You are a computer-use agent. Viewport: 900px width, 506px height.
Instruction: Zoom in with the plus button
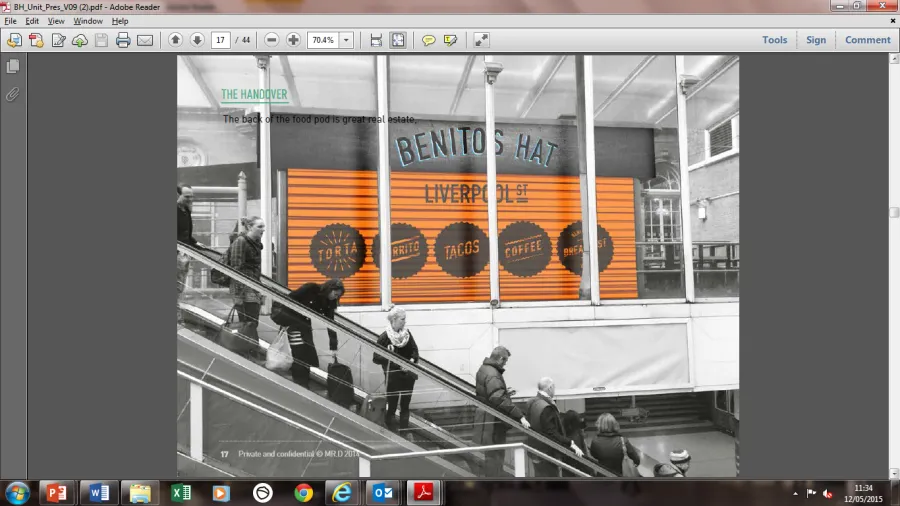click(293, 40)
